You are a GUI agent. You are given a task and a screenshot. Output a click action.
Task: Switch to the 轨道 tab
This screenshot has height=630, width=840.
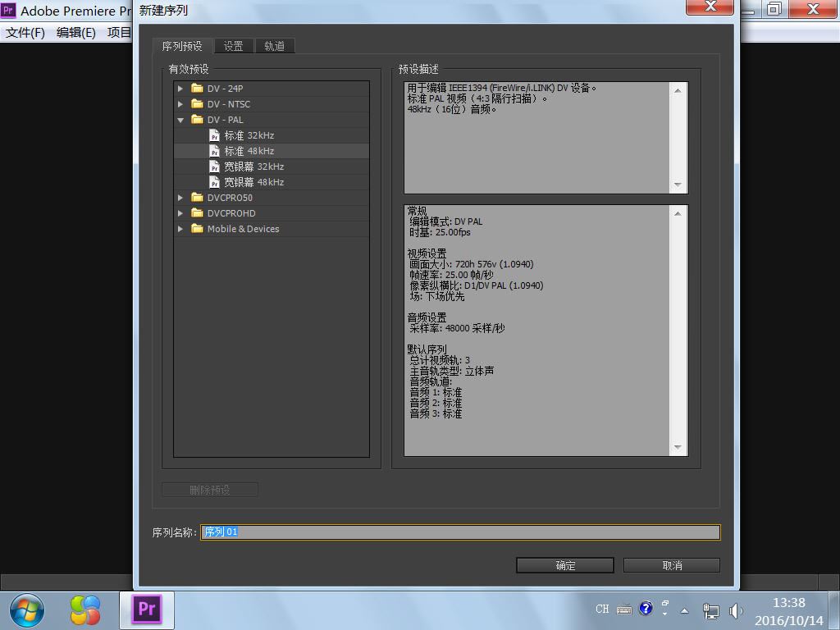coord(274,46)
